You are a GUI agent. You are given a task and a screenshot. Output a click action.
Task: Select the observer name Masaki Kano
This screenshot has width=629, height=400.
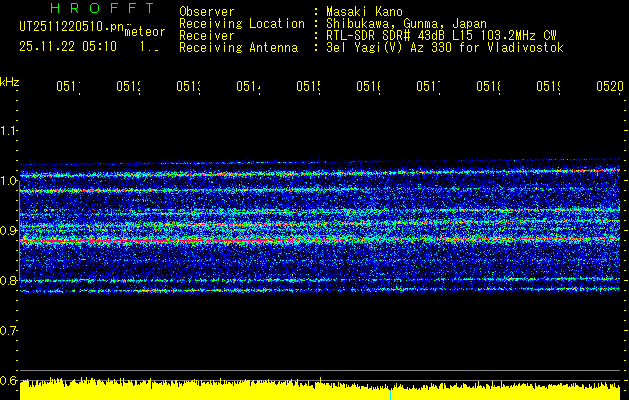(364, 11)
